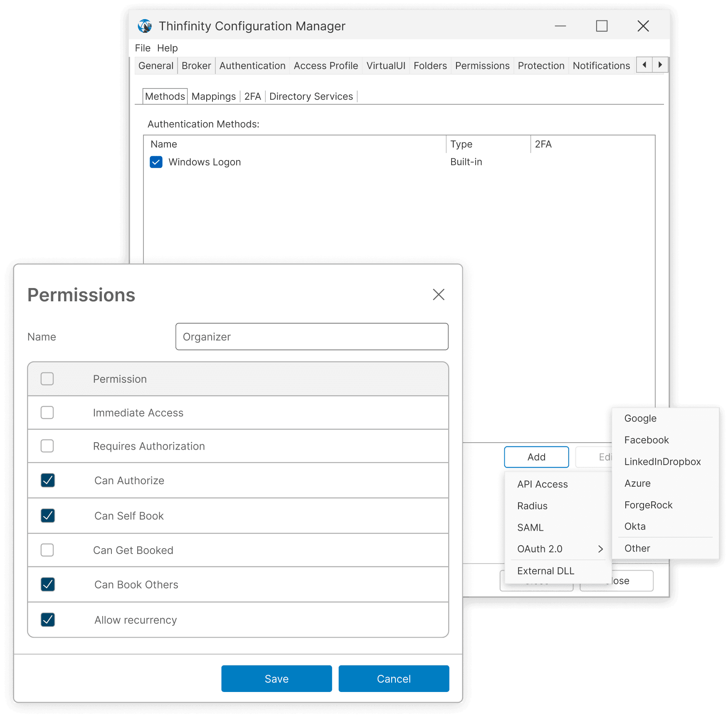
Task: Save the Organizer permissions
Action: click(x=276, y=679)
